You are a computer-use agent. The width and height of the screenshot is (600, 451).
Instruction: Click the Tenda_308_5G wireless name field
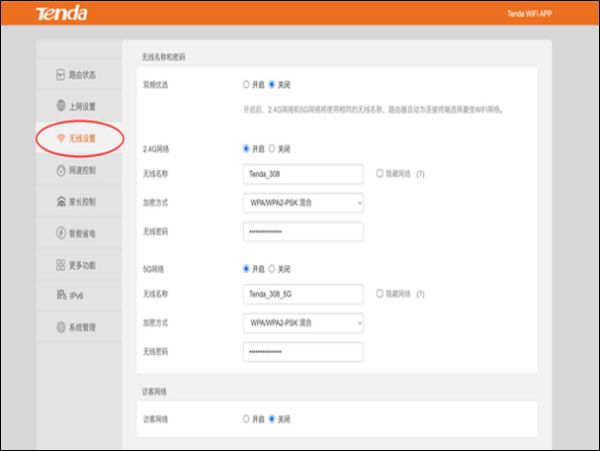(303, 294)
